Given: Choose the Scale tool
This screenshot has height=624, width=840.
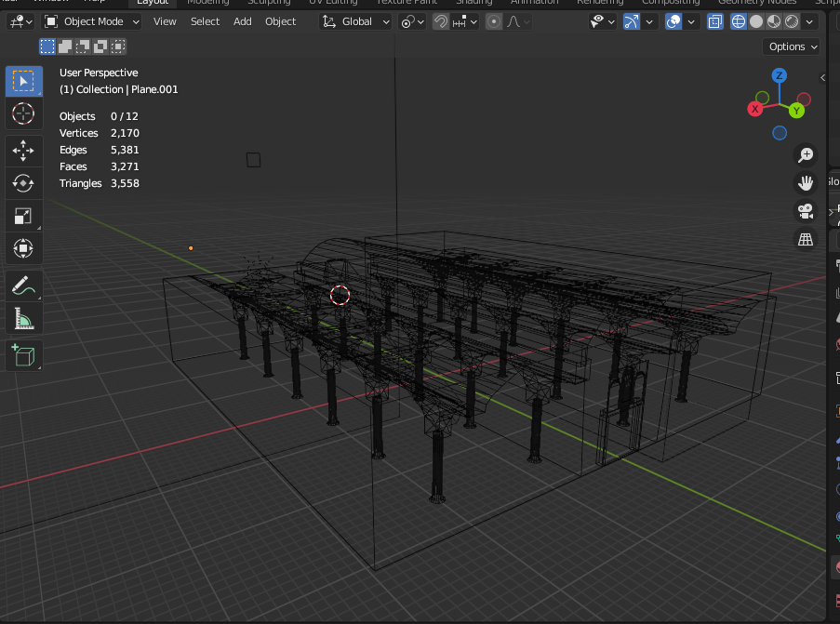Looking at the screenshot, I should pos(23,216).
